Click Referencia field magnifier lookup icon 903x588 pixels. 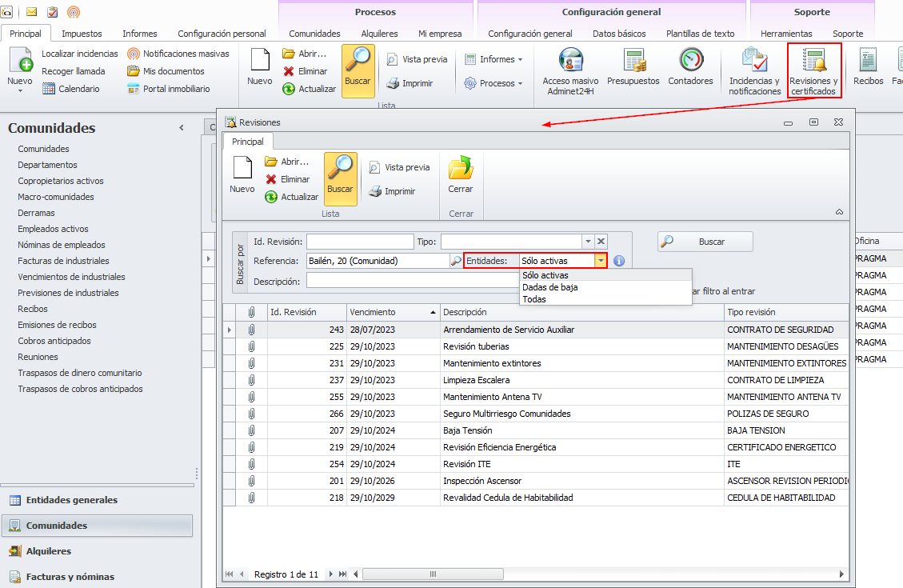coord(456,261)
